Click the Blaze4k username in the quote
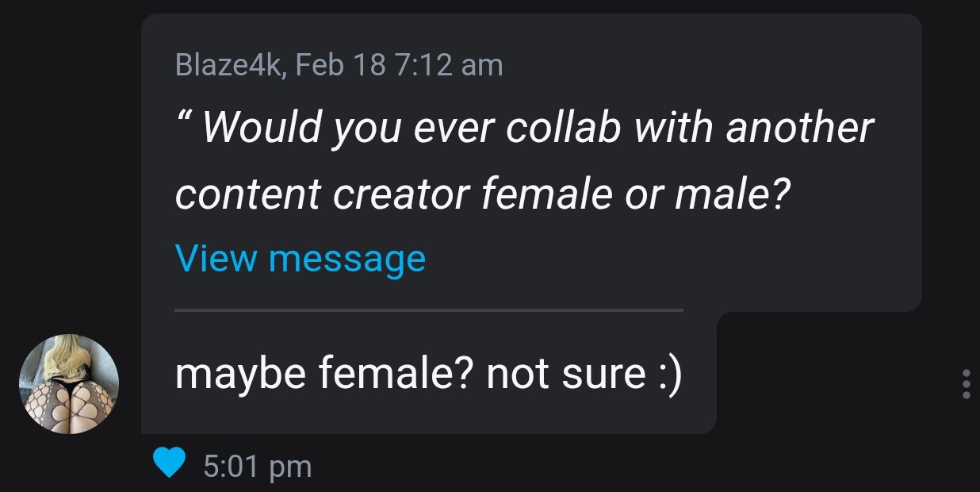This screenshot has height=492, width=980. 227,65
